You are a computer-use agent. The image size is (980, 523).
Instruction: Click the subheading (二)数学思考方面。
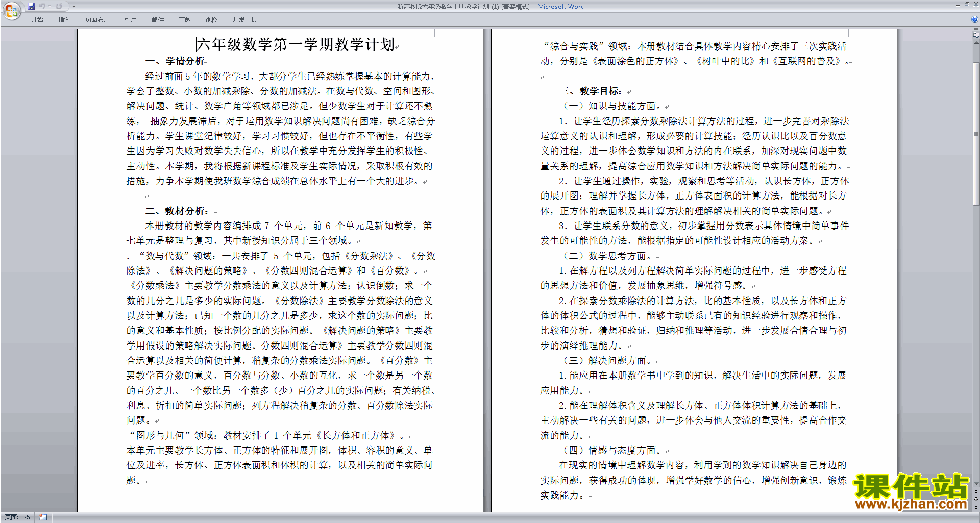[606, 256]
